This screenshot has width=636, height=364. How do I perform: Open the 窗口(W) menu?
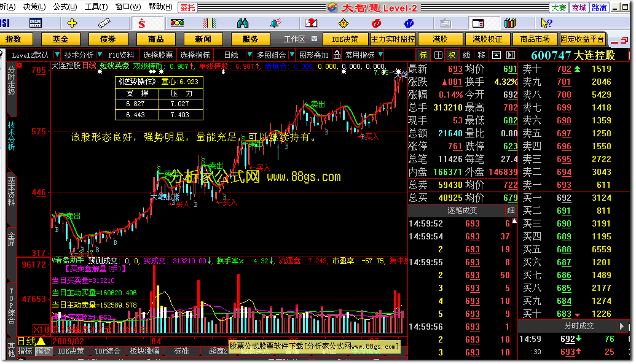pos(128,7)
